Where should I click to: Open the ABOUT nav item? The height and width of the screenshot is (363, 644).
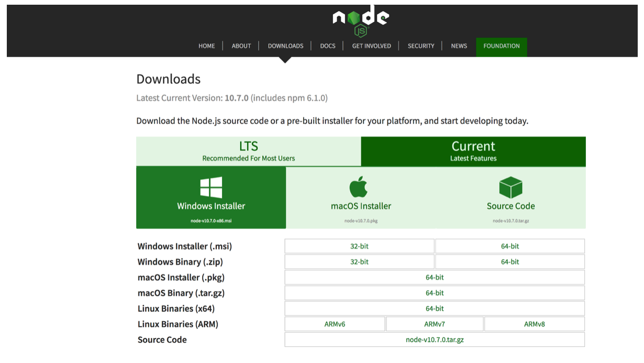[x=241, y=46]
